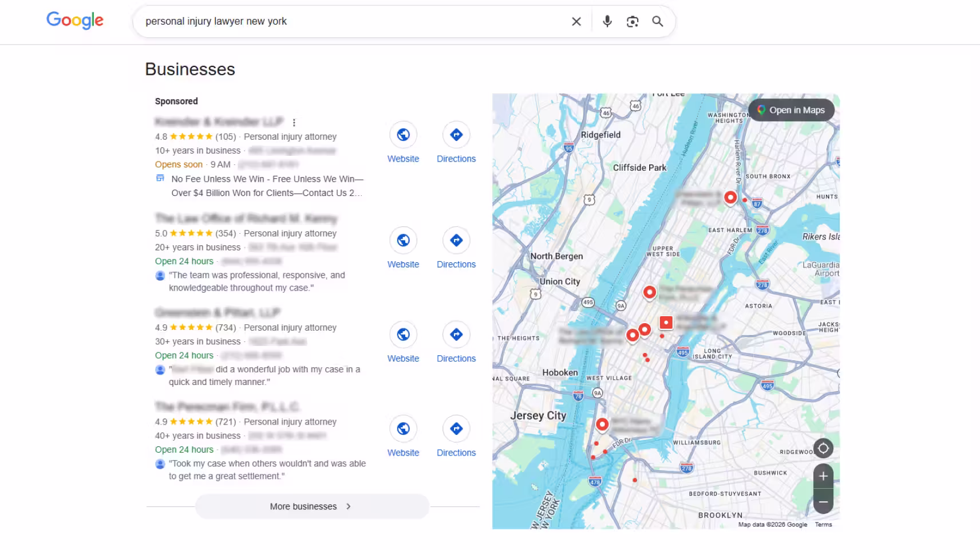
Task: Open the blurred business title above the 5.0 (354) rating
Action: [246, 218]
